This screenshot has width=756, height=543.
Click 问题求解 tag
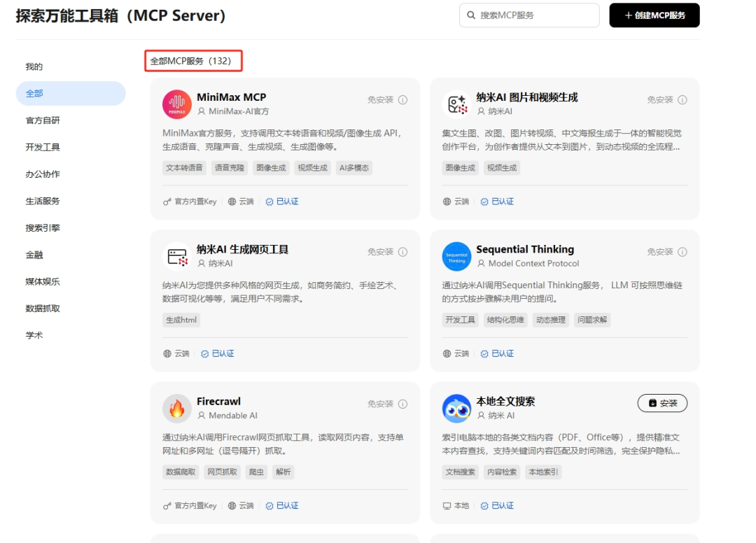[x=592, y=320]
